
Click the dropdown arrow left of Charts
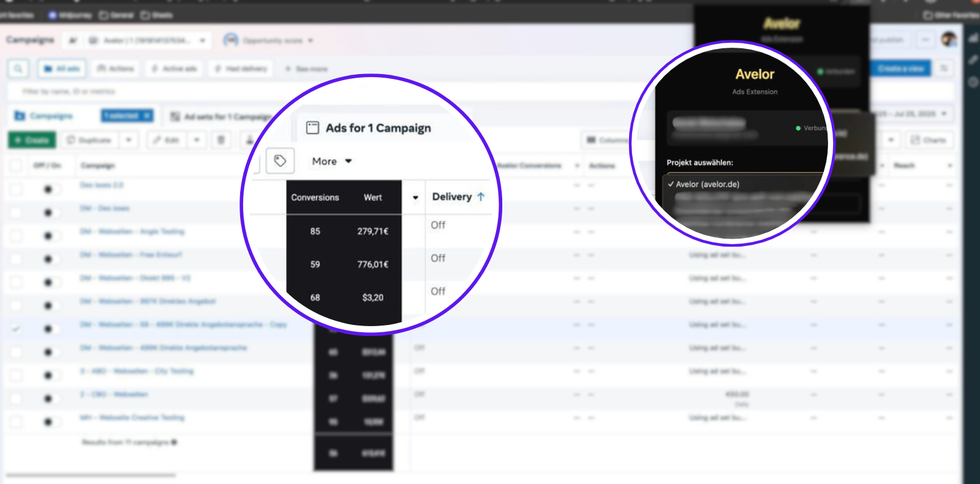click(891, 140)
